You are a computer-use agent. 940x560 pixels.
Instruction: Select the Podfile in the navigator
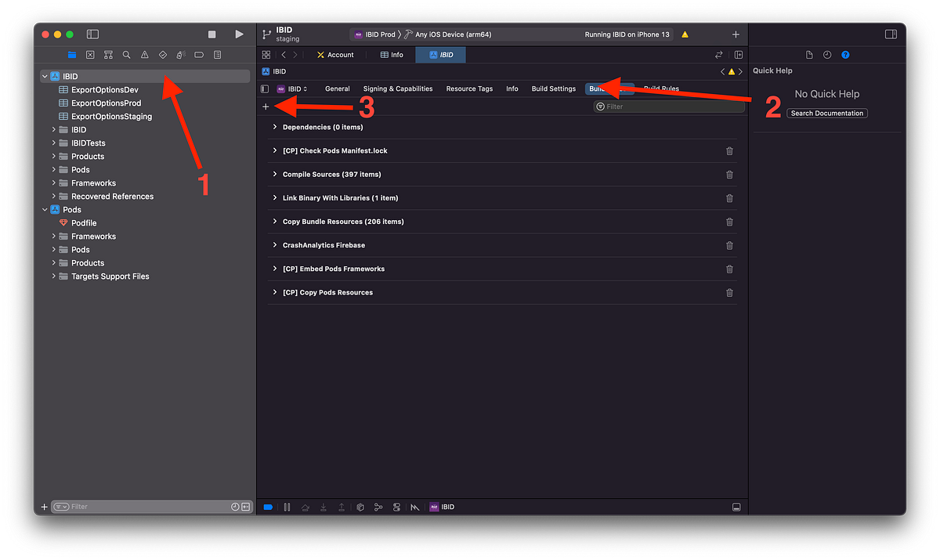(x=82, y=222)
